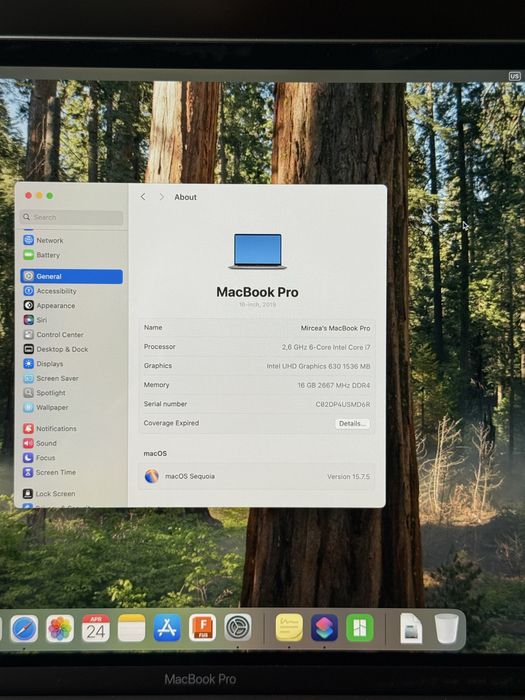Open Lock Screen settings
This screenshot has height=700, width=525.
pyautogui.click(x=49, y=493)
